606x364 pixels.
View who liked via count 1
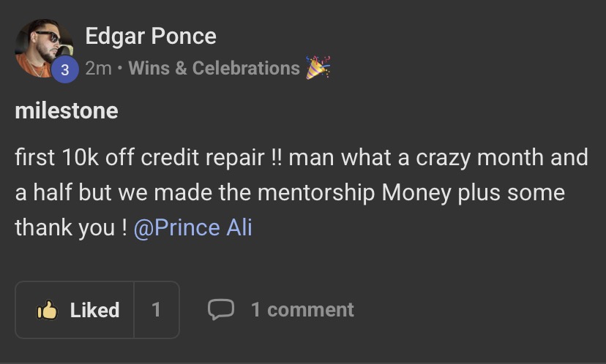tap(156, 310)
